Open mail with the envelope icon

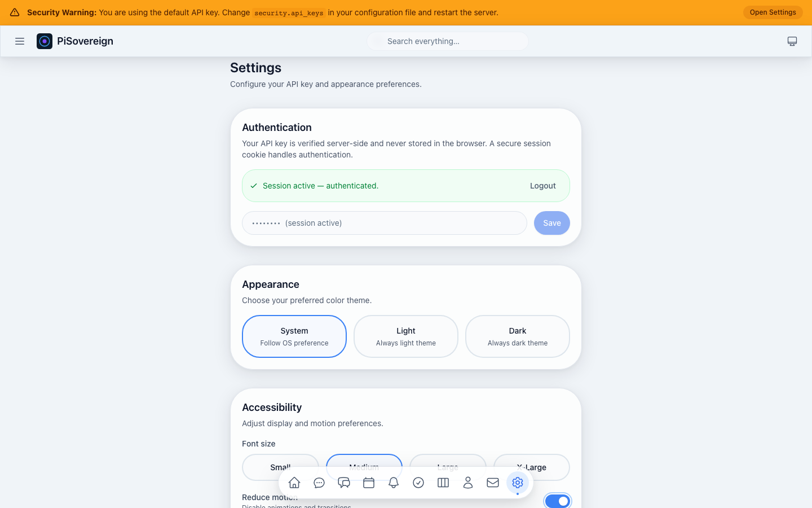click(493, 483)
